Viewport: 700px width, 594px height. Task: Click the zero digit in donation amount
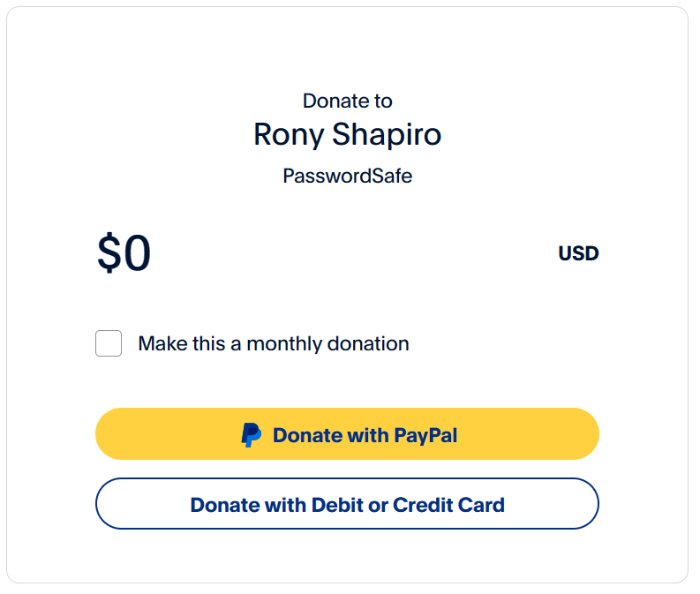tap(137, 252)
